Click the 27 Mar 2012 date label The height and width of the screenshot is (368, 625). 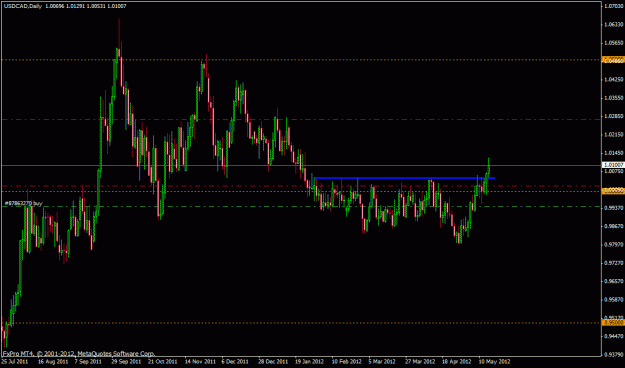click(420, 362)
